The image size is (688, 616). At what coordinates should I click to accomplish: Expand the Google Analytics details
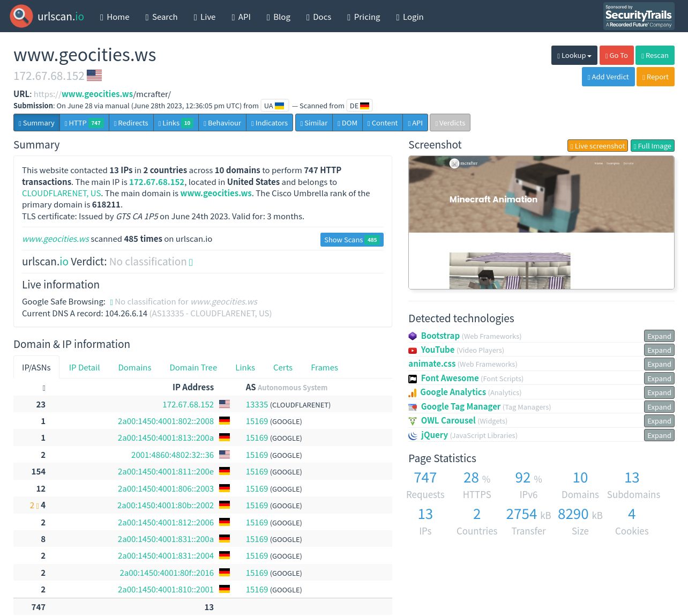click(659, 392)
